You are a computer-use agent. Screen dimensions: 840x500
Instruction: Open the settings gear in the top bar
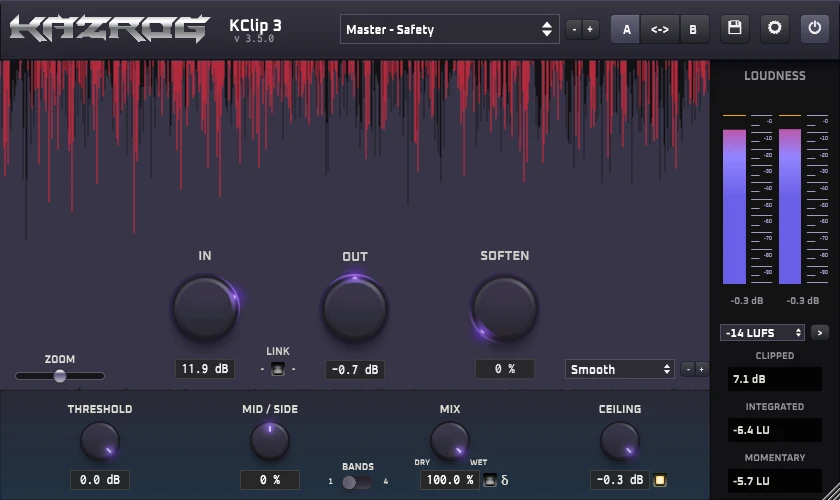pos(775,29)
